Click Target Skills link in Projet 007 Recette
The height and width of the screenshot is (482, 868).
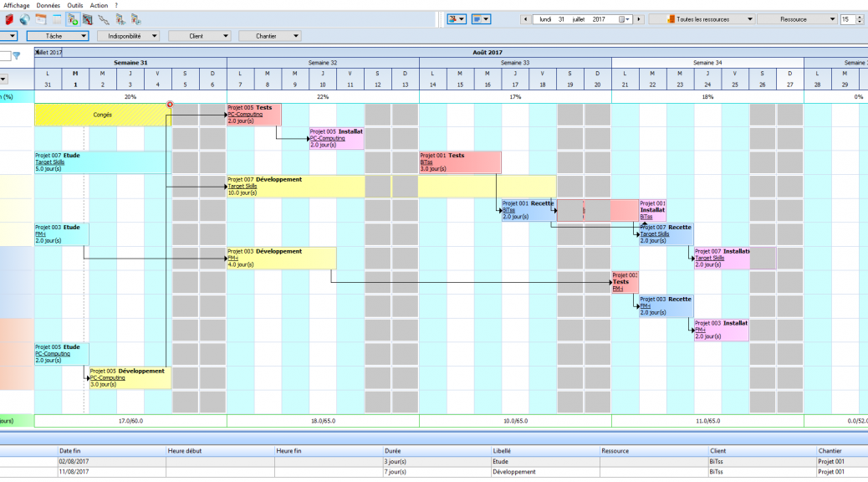[654, 234]
